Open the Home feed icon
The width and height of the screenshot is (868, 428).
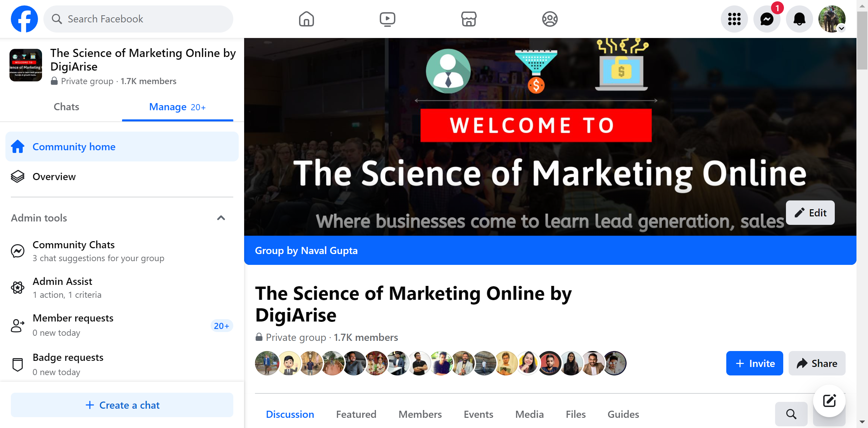[306, 19]
